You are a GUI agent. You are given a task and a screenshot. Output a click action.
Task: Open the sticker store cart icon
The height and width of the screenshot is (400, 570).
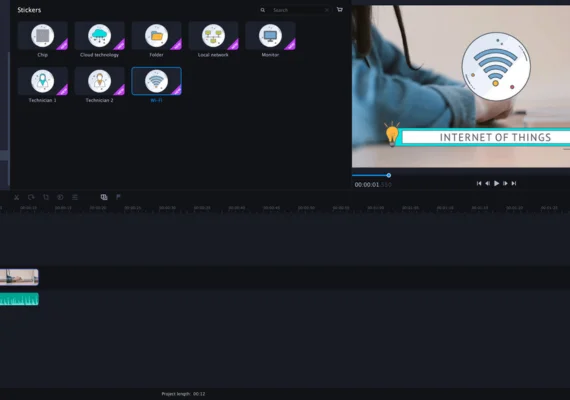click(340, 9)
